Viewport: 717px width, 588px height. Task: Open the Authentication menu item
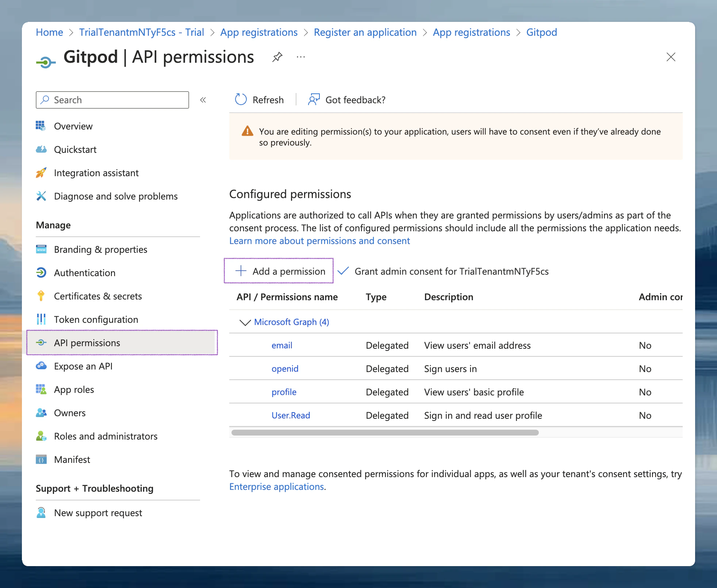point(85,273)
